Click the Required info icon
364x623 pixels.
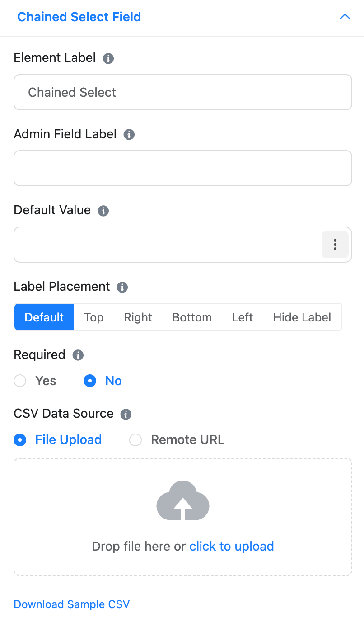(78, 355)
